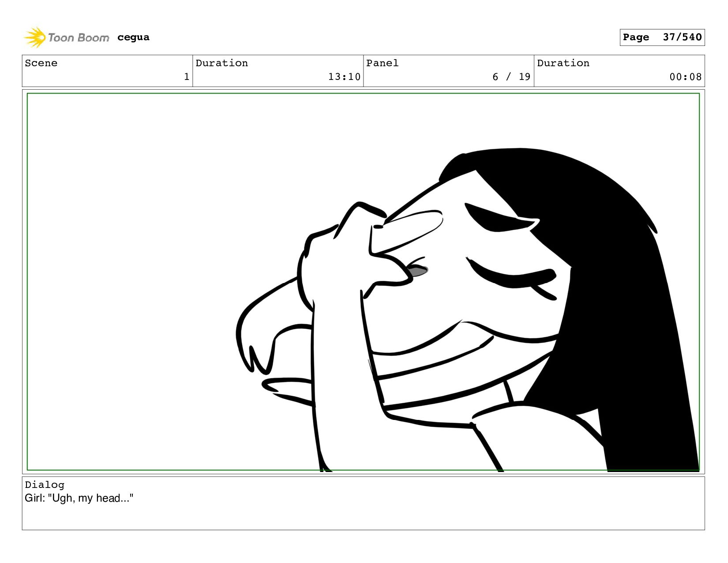Click panel duration value '00:08'
The height and width of the screenshot is (563, 728).
685,77
